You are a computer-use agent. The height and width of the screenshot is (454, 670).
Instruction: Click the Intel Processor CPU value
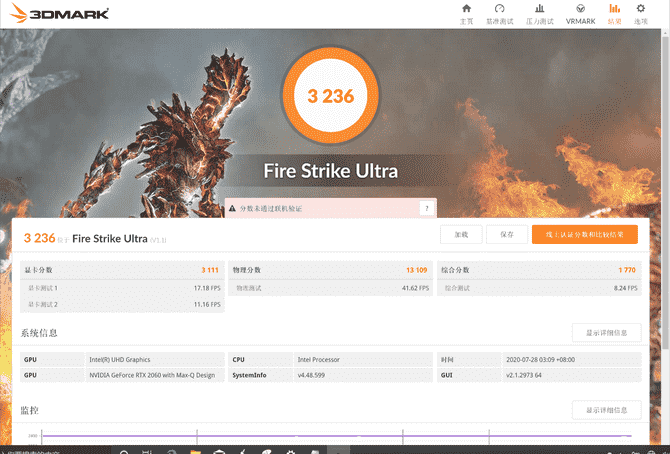[318, 360]
